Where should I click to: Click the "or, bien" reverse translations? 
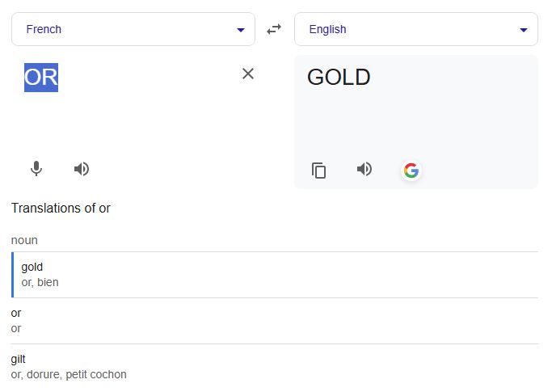(40, 282)
